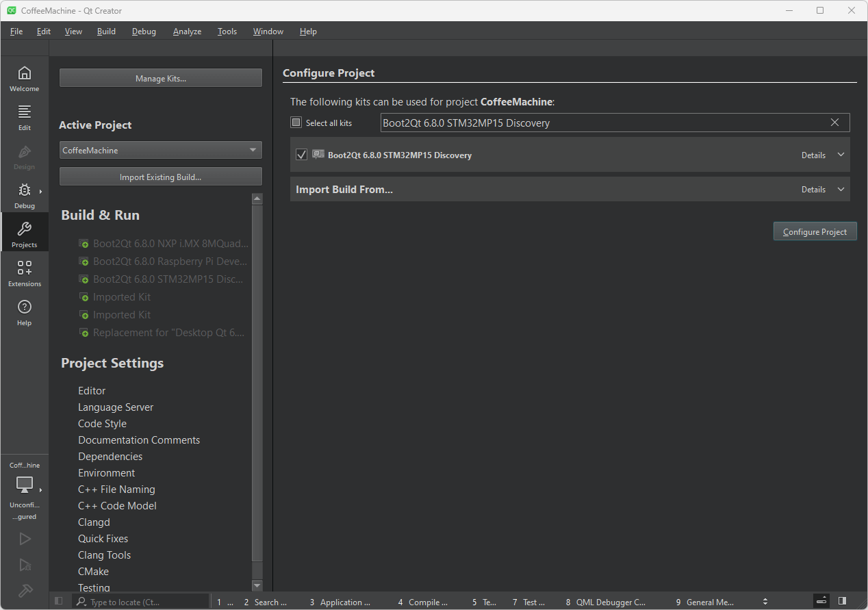Open the Analyze menu
868x610 pixels.
(187, 31)
